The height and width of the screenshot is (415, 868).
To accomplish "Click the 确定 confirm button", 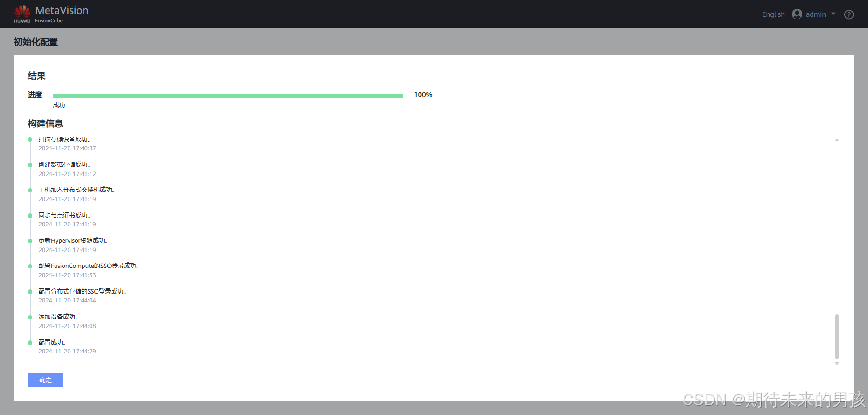I will point(45,380).
